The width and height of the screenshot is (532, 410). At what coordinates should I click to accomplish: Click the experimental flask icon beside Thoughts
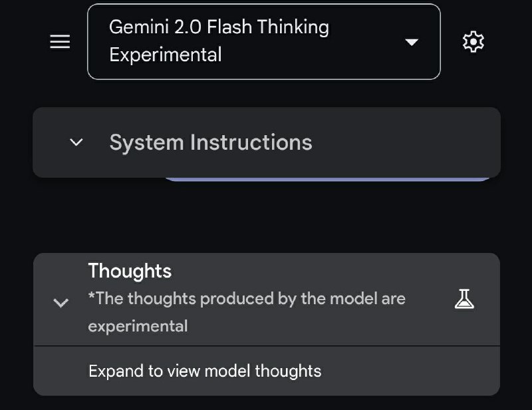coord(464,298)
